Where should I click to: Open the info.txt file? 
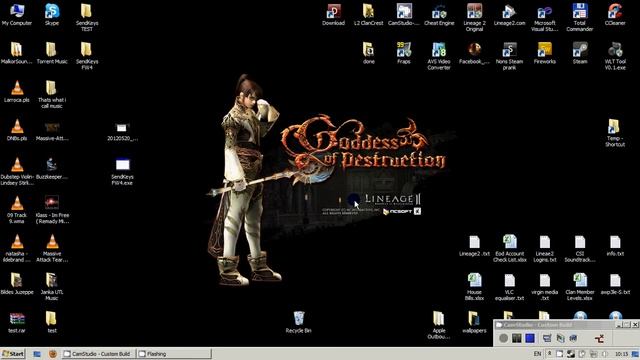click(x=615, y=245)
